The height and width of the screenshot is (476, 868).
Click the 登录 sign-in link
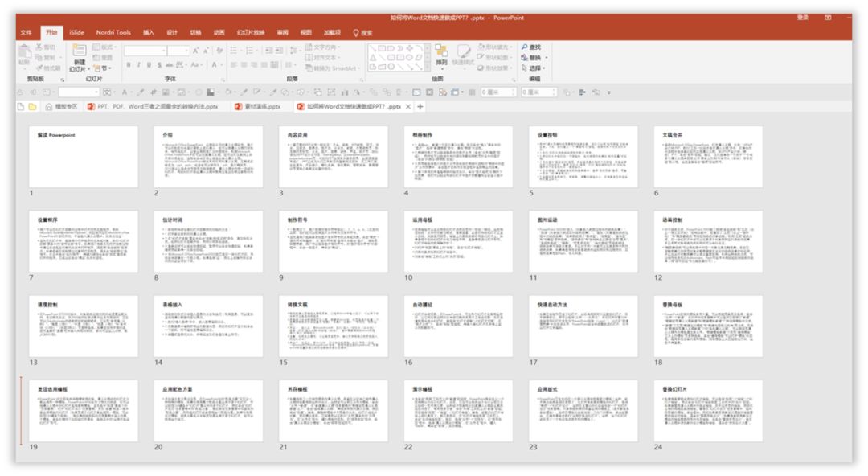[x=802, y=18]
